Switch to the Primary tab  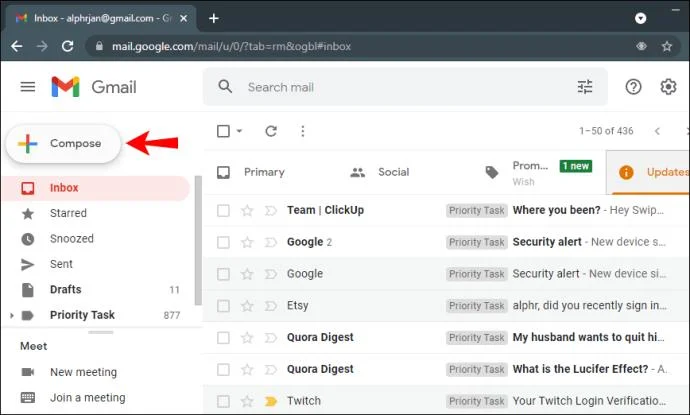point(251,172)
